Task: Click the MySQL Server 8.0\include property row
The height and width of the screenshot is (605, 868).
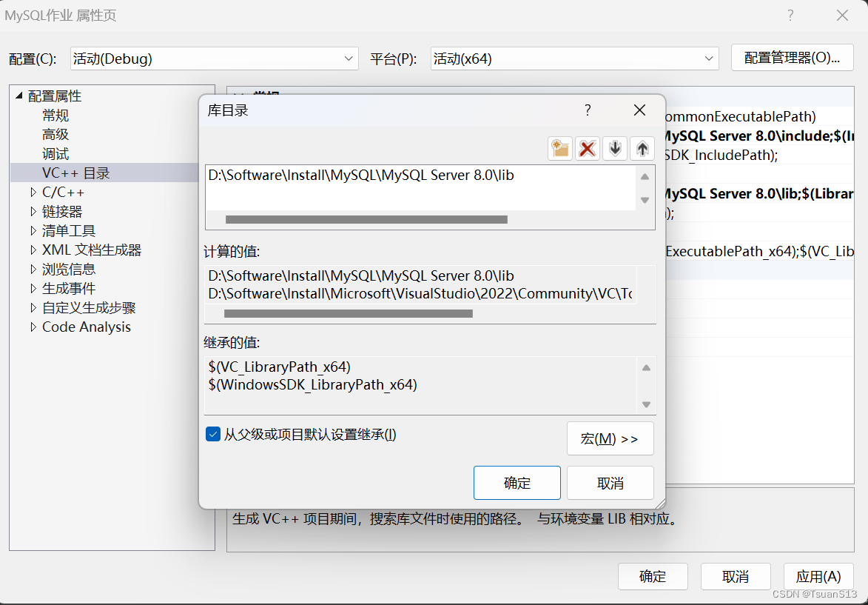Action: pos(759,136)
